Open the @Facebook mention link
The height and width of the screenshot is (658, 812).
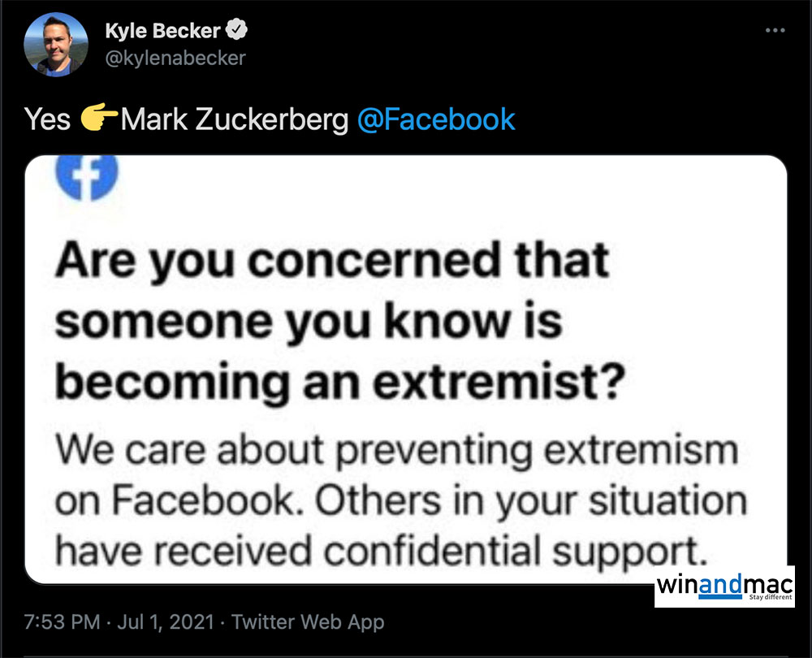(x=436, y=119)
